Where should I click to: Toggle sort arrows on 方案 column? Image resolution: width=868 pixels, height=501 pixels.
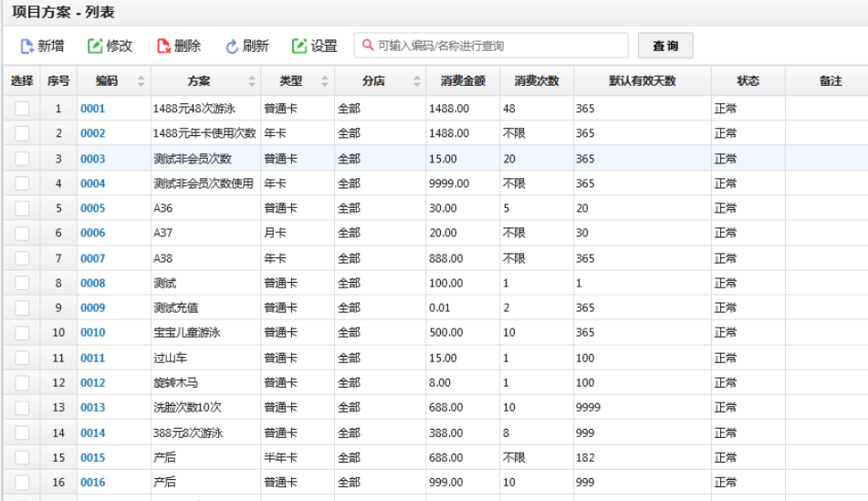(x=252, y=81)
